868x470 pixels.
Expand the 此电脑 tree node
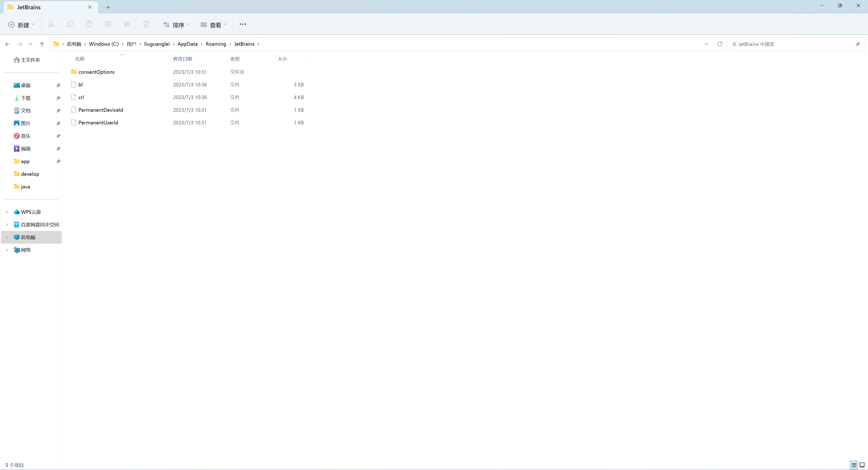7,237
